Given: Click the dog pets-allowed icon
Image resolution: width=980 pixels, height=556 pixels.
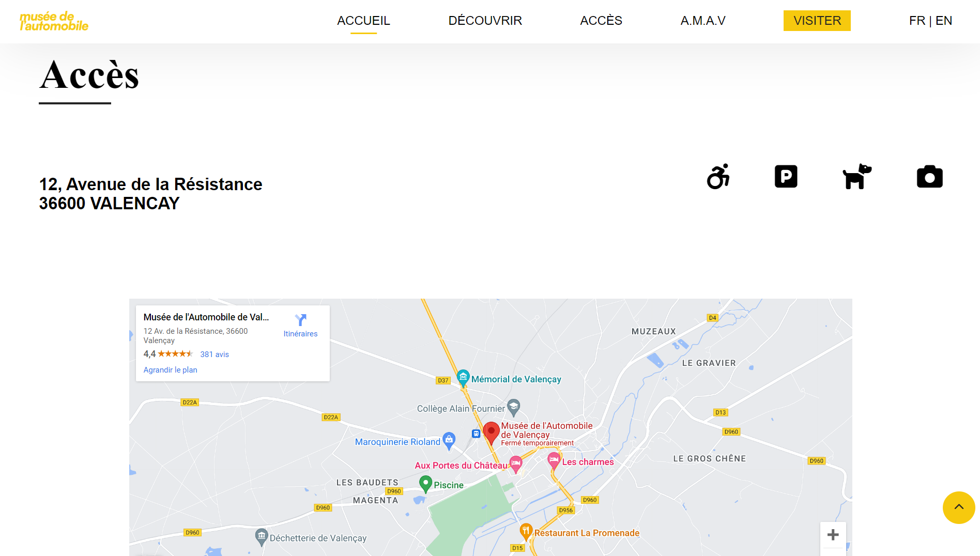Looking at the screenshot, I should [857, 176].
